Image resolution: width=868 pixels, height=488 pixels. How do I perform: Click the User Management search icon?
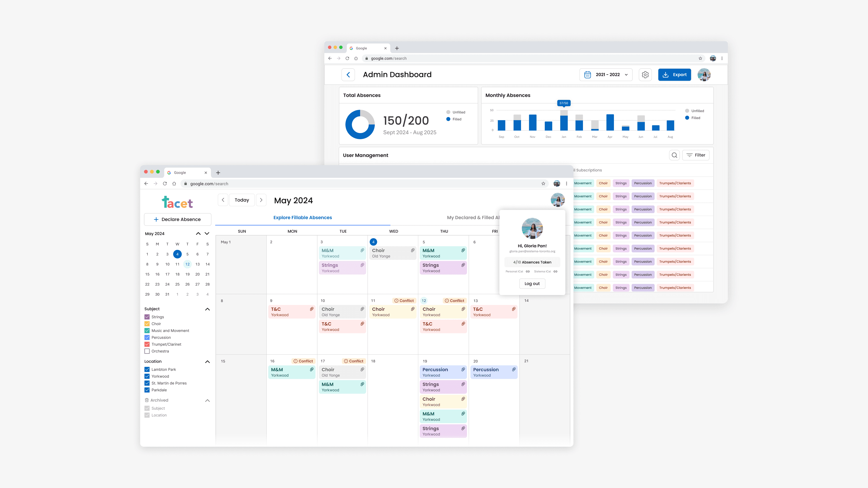tap(674, 155)
